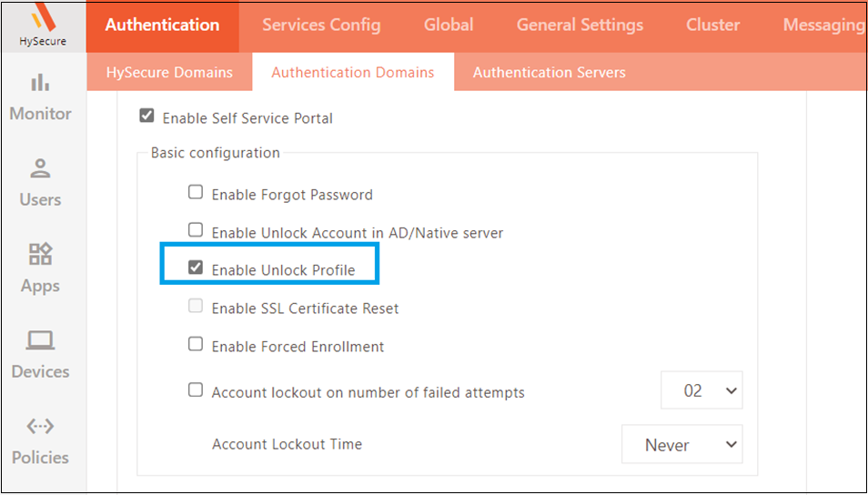Select the Authentication Servers sub-tab
This screenshot has width=868, height=495.
(x=550, y=73)
